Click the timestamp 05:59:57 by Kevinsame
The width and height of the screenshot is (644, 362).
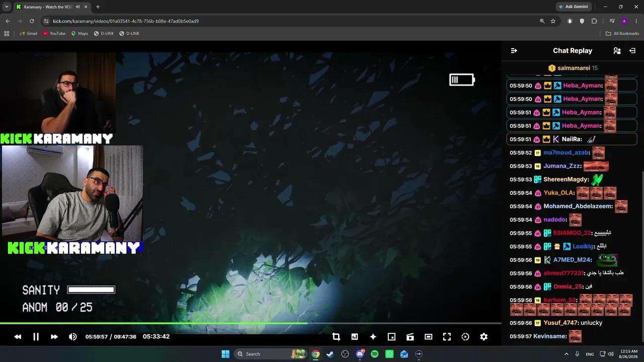[521, 336]
